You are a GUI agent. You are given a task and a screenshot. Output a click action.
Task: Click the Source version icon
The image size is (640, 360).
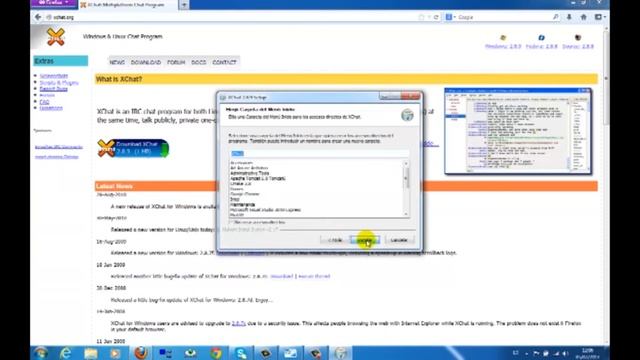(578, 38)
